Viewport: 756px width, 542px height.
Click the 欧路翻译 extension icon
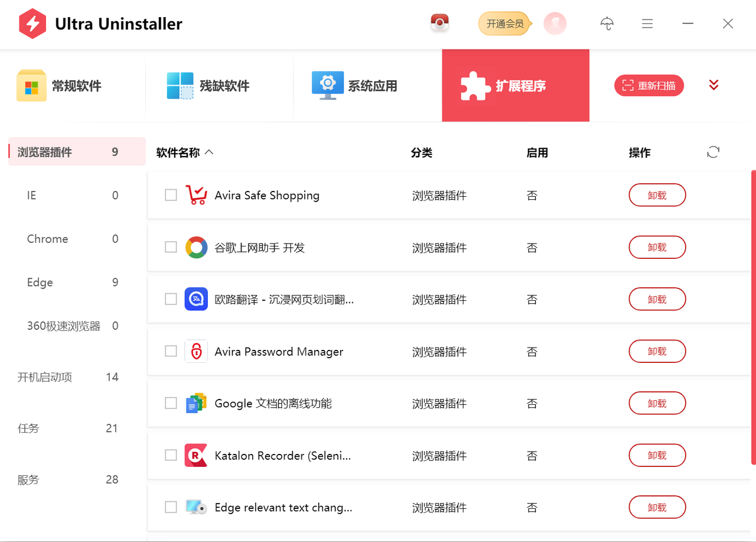[x=196, y=299]
